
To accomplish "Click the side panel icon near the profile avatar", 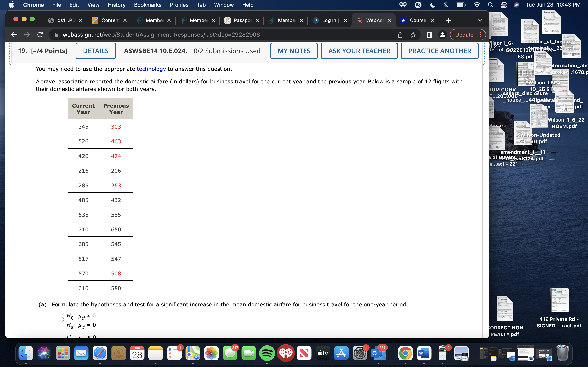I will (429, 35).
